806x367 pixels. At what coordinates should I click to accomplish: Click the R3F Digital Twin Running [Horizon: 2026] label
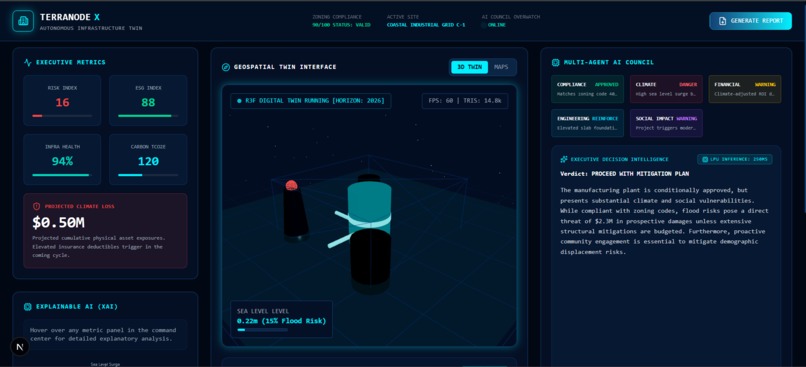(x=310, y=101)
